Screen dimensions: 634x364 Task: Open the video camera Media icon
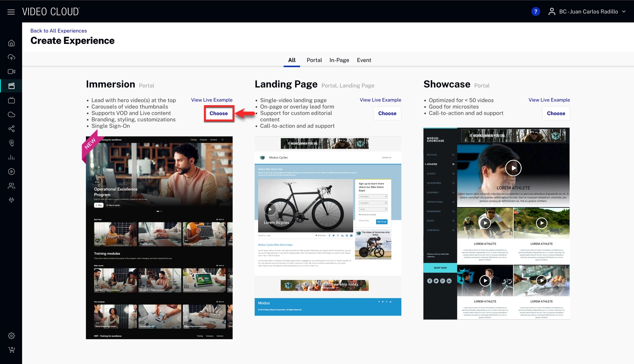click(11, 72)
